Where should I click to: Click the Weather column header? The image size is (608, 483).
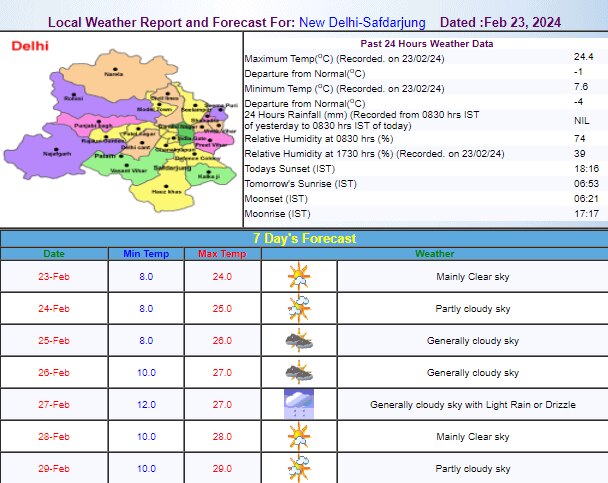(x=434, y=254)
